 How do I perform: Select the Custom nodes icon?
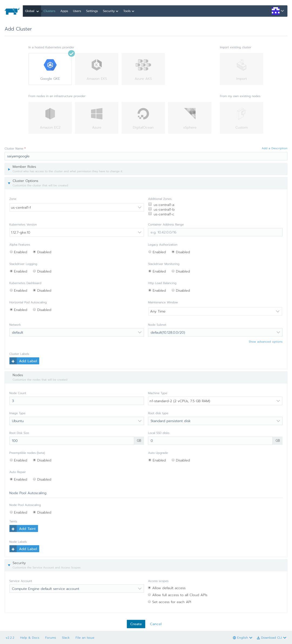click(x=241, y=114)
